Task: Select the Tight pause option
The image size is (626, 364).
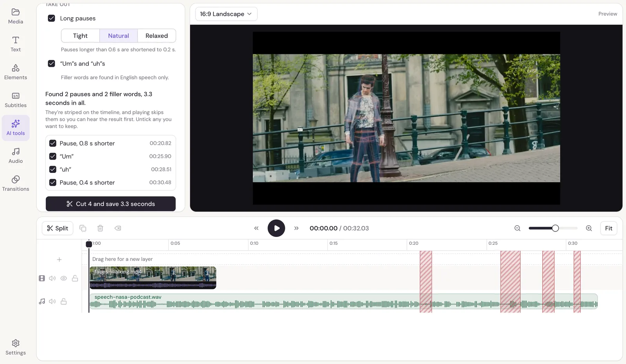Action: (80, 36)
